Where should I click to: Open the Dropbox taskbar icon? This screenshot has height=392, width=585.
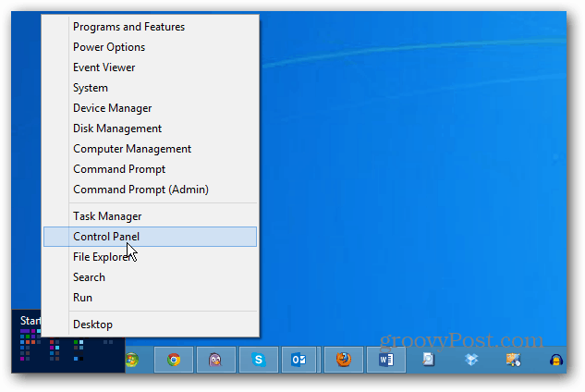click(471, 360)
